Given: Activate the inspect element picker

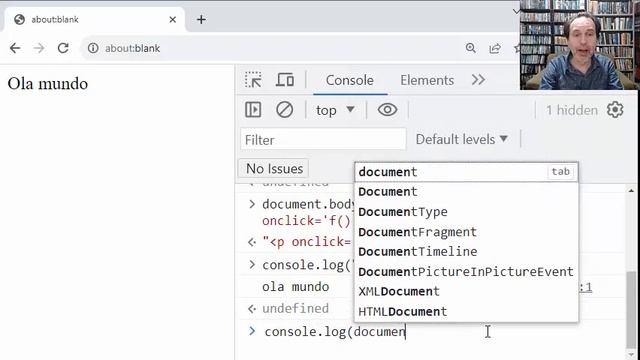Looking at the screenshot, I should pyautogui.click(x=253, y=80).
